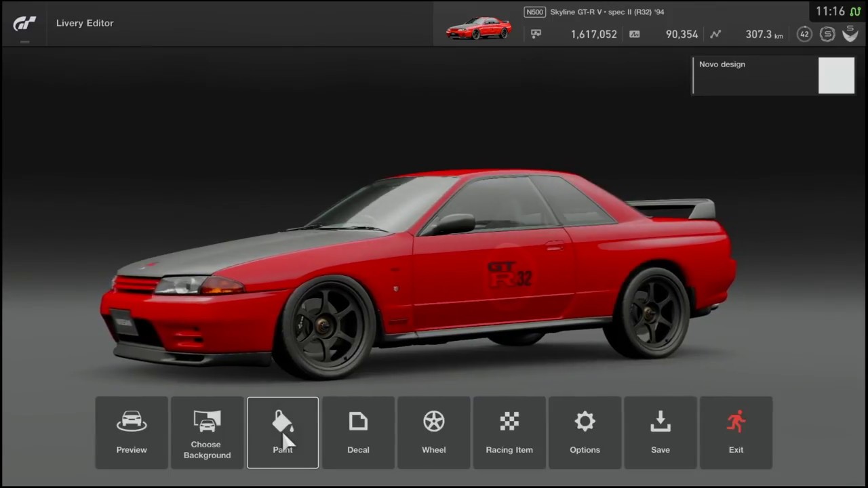
Task: Click the sportsmanship rating S icon
Action: pyautogui.click(x=827, y=34)
